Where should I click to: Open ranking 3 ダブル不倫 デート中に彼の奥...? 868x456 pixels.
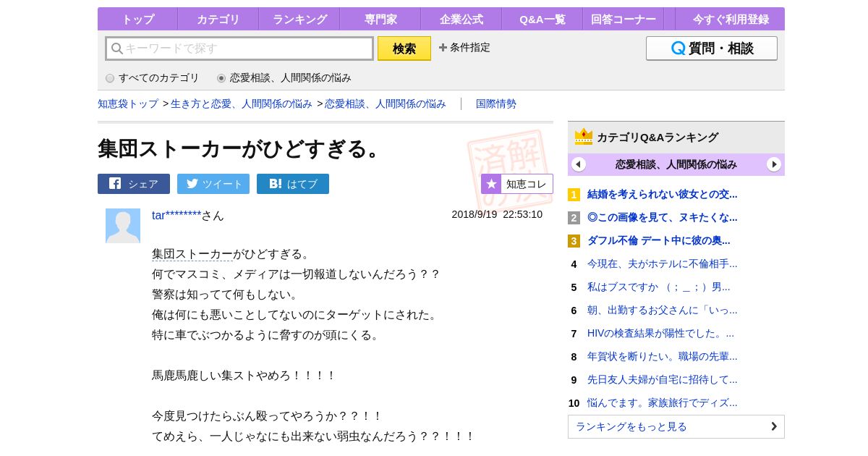point(659,240)
